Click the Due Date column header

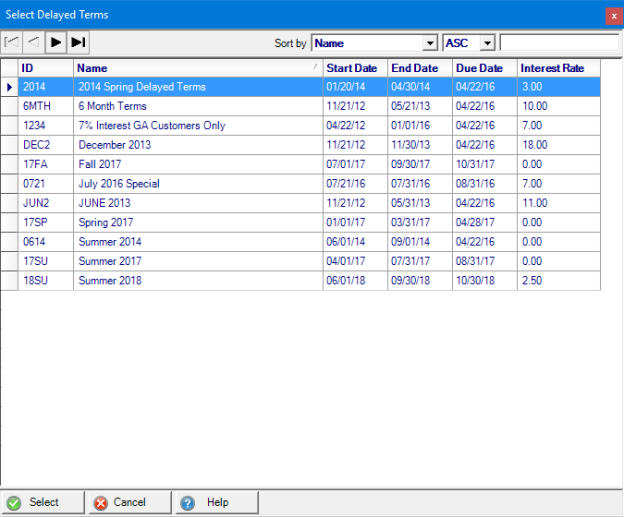483,68
